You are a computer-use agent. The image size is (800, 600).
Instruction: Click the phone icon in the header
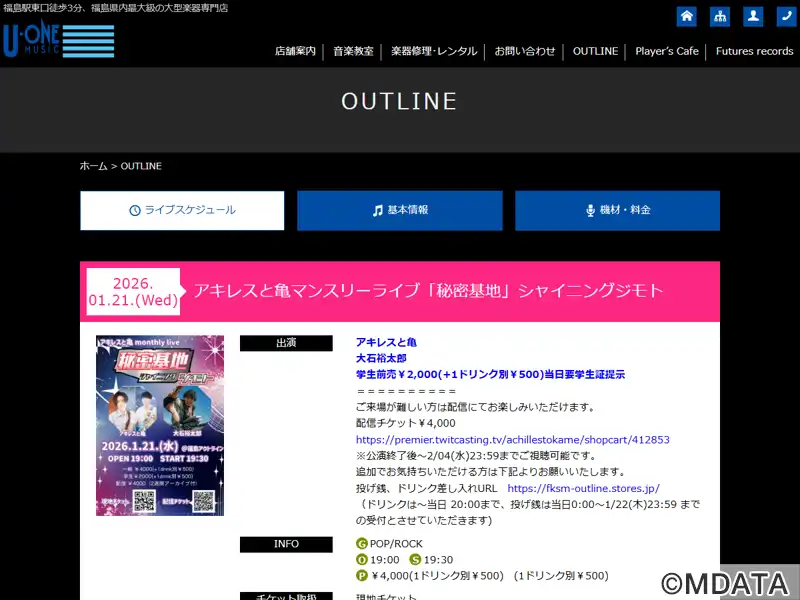pos(786,16)
